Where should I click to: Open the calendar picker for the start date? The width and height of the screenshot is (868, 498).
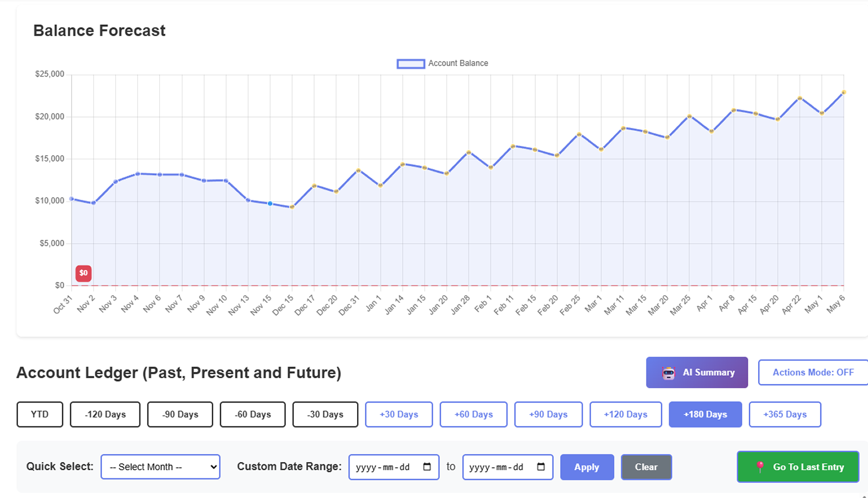click(425, 467)
